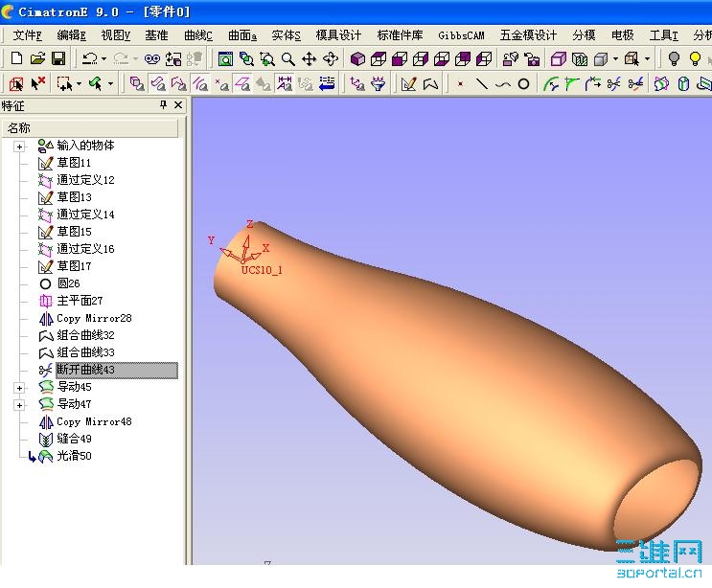Select the point drawing tool
Screen dimensions: 712x588
pos(460,84)
